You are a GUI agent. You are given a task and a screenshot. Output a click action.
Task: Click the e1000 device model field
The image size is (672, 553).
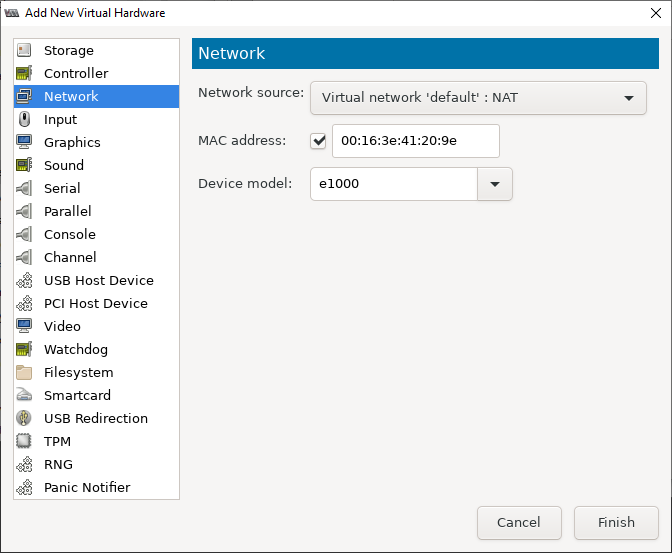pyautogui.click(x=394, y=184)
